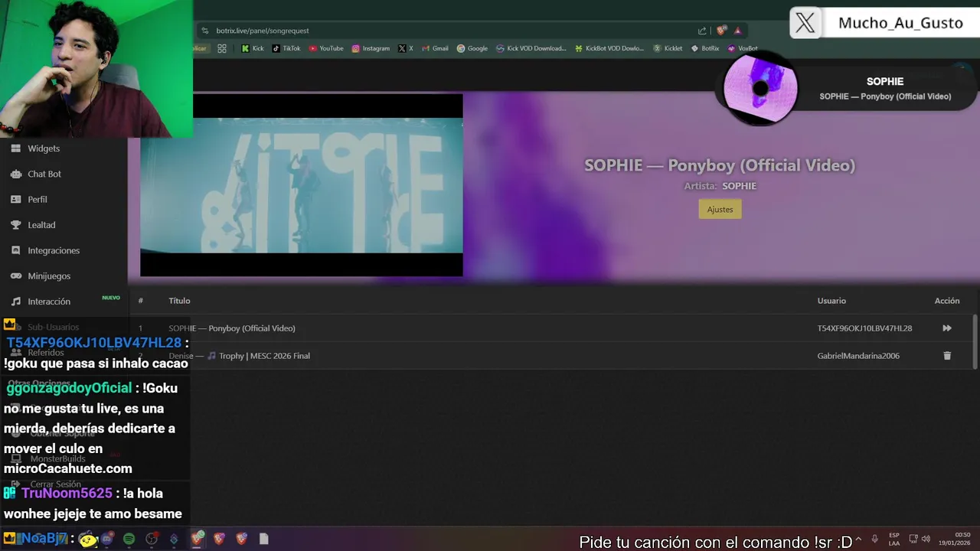This screenshot has width=980, height=551.
Task: Click the GabrielMandarina2006 username cell
Action: (858, 356)
